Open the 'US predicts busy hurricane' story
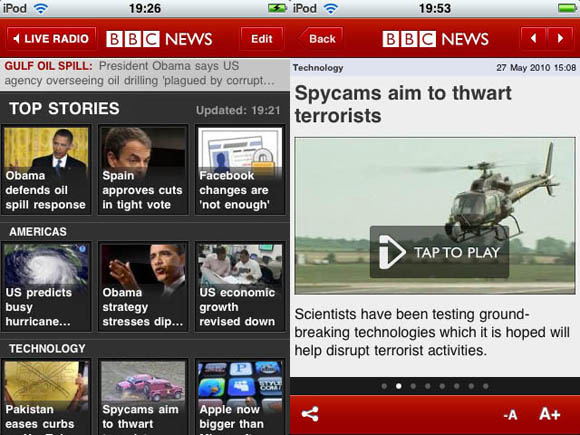The image size is (580, 435). (x=46, y=287)
